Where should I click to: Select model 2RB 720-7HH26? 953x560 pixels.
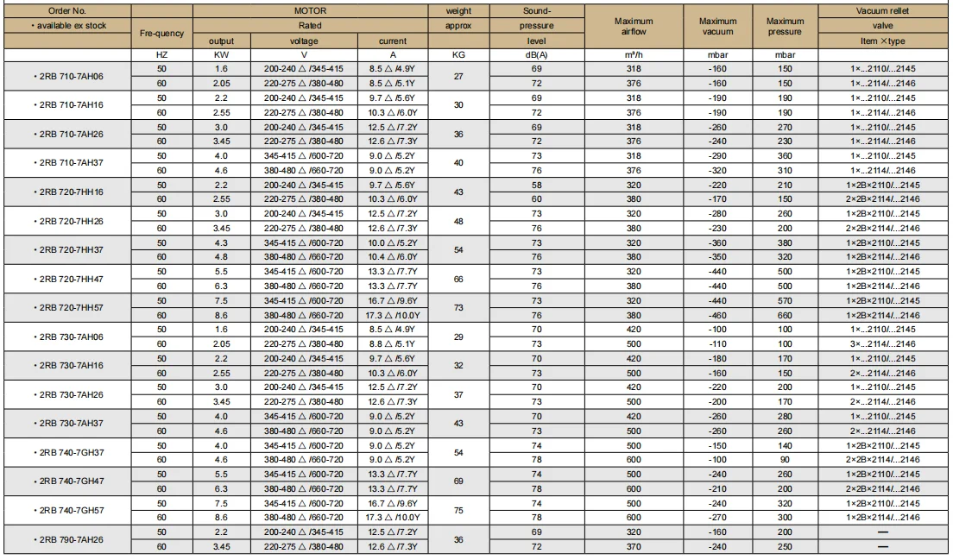[x=68, y=221]
